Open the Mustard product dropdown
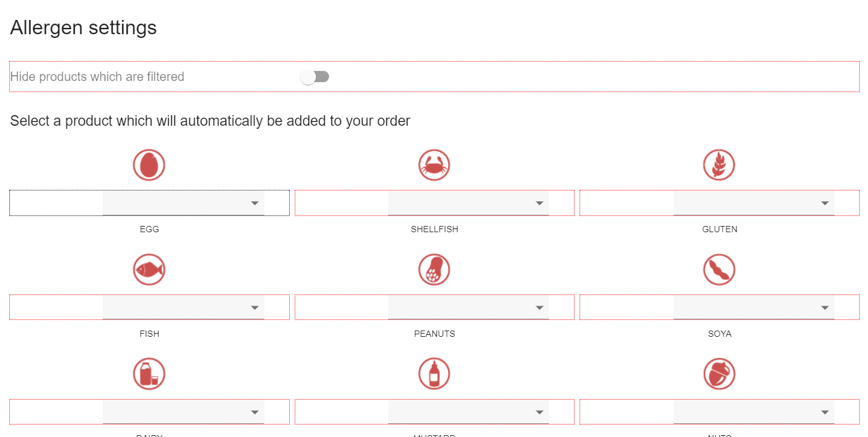The image size is (868, 437). [x=469, y=412]
